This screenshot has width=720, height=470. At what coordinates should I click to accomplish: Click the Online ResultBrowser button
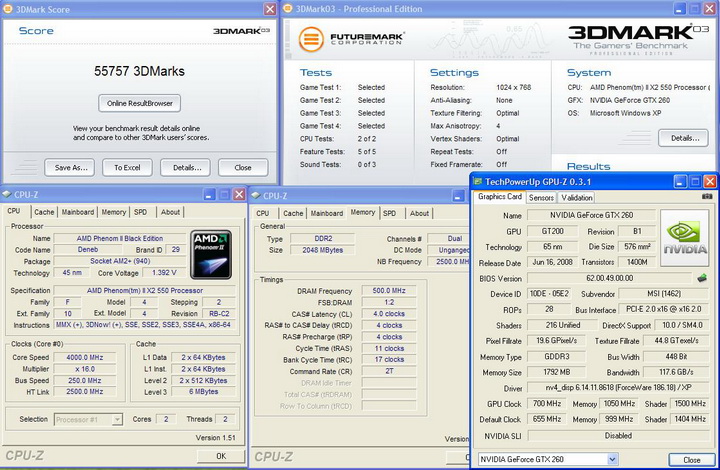(x=140, y=103)
